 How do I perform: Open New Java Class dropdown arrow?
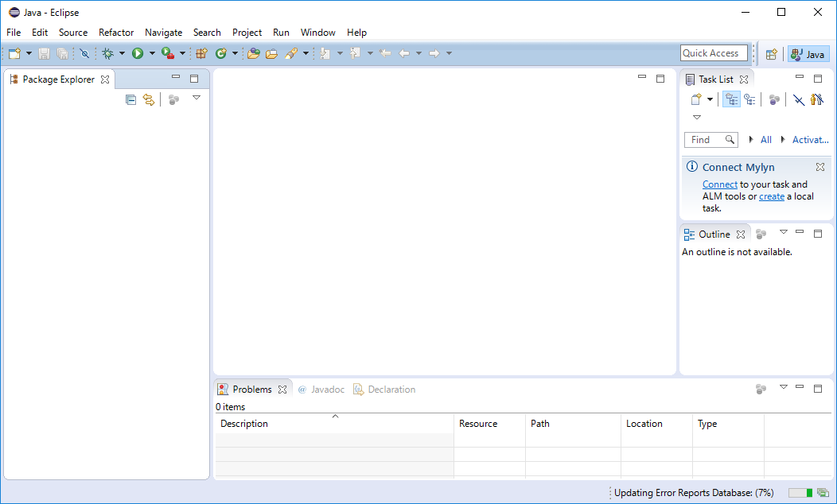(x=235, y=53)
